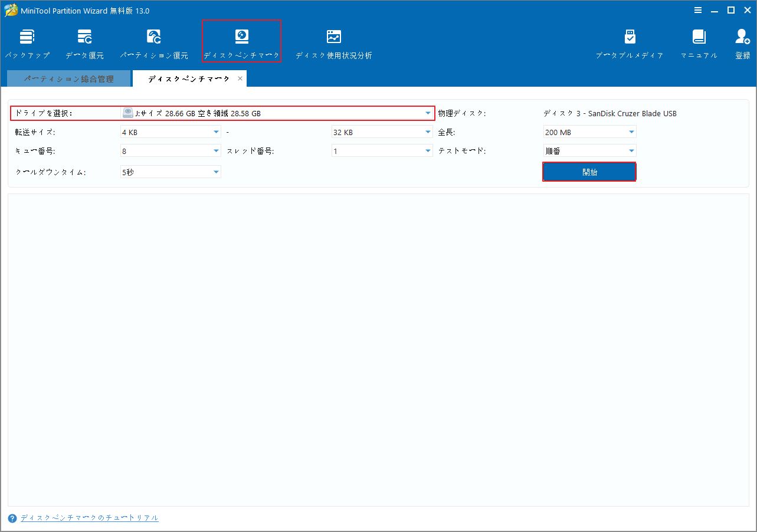Open ディスク使用状況分析 (Space Analyzer)

(x=333, y=41)
